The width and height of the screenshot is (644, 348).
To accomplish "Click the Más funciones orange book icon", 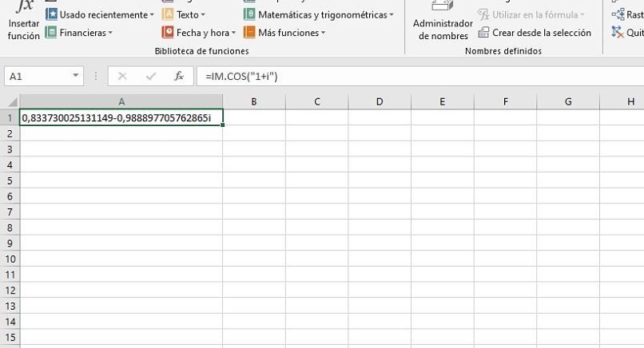I will point(249,32).
